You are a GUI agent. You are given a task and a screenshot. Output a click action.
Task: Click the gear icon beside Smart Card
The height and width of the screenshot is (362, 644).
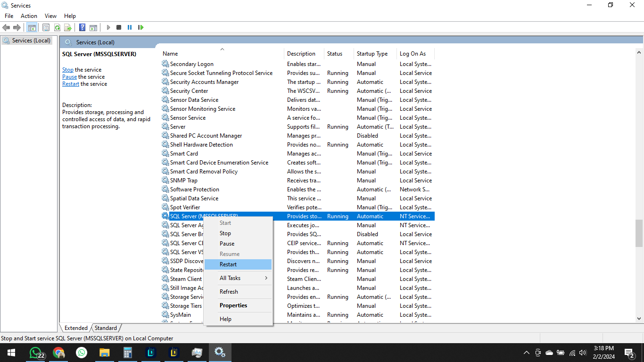[x=165, y=153]
